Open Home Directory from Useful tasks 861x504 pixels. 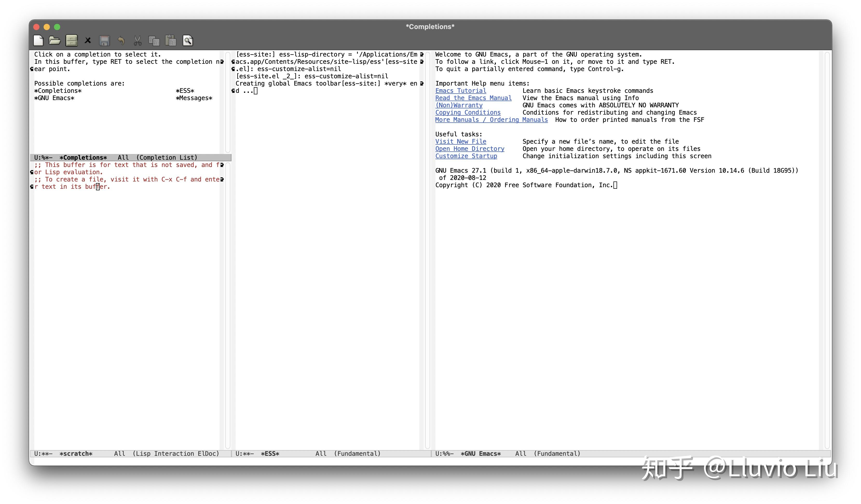coord(470,149)
